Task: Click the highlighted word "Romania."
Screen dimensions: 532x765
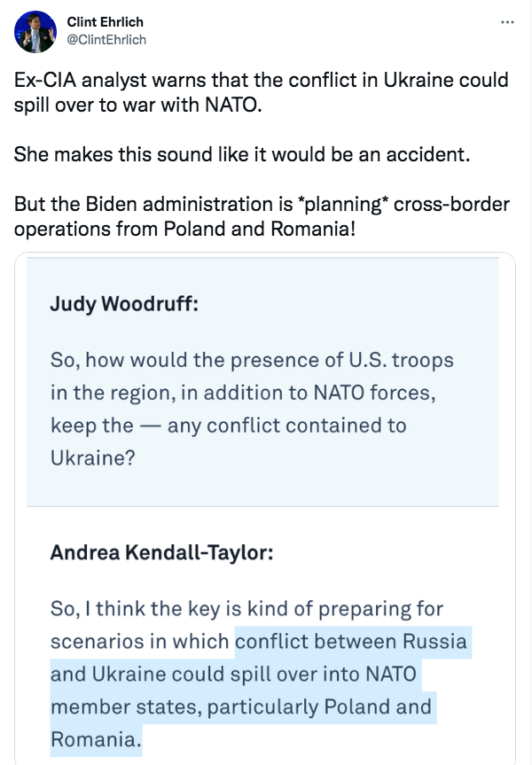Action: click(x=96, y=739)
